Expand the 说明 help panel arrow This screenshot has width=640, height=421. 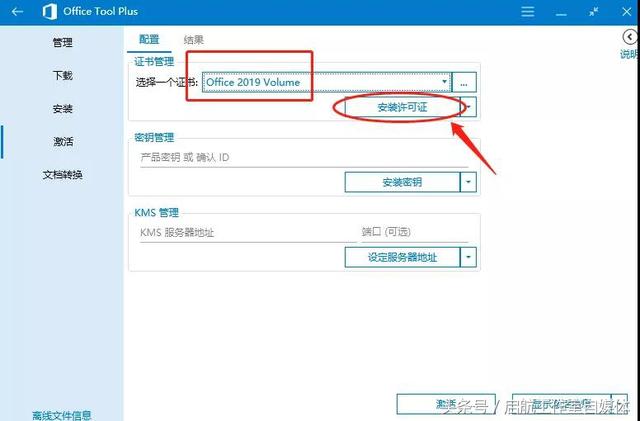[x=630, y=37]
